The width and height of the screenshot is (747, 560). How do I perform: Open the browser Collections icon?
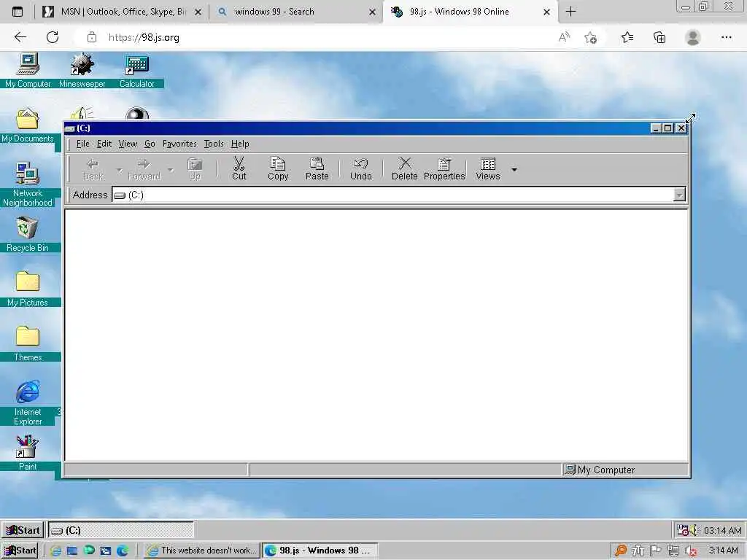coord(659,38)
